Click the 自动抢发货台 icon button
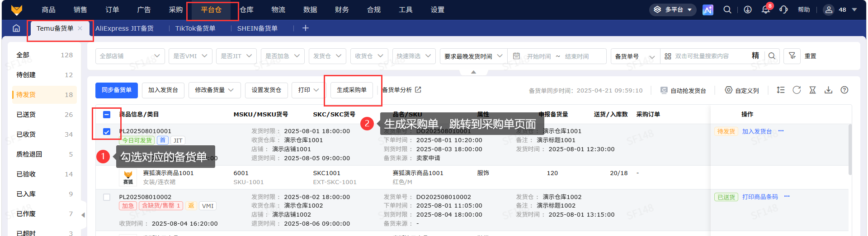This screenshot has width=868, height=236. (x=683, y=90)
